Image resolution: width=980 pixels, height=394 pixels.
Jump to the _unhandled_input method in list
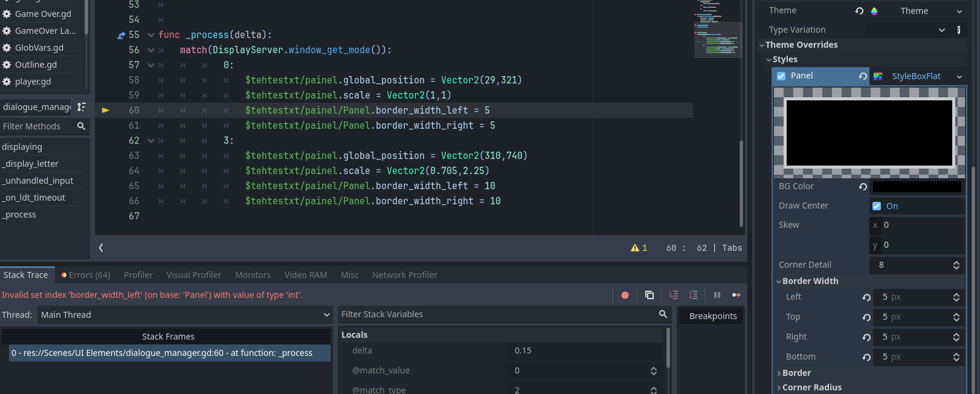coord(38,181)
